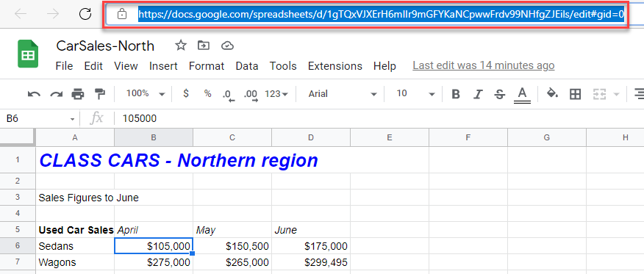Click the 'Sales Figures to June' cell

pos(89,198)
